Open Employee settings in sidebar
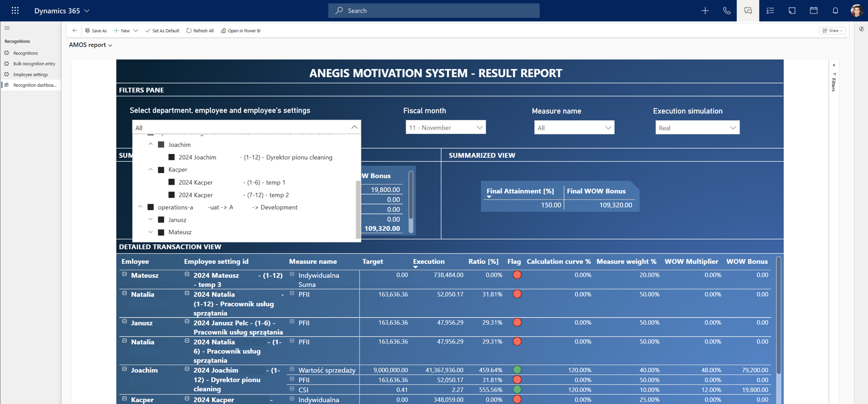Screen dimensions: 868x404 (30, 74)
